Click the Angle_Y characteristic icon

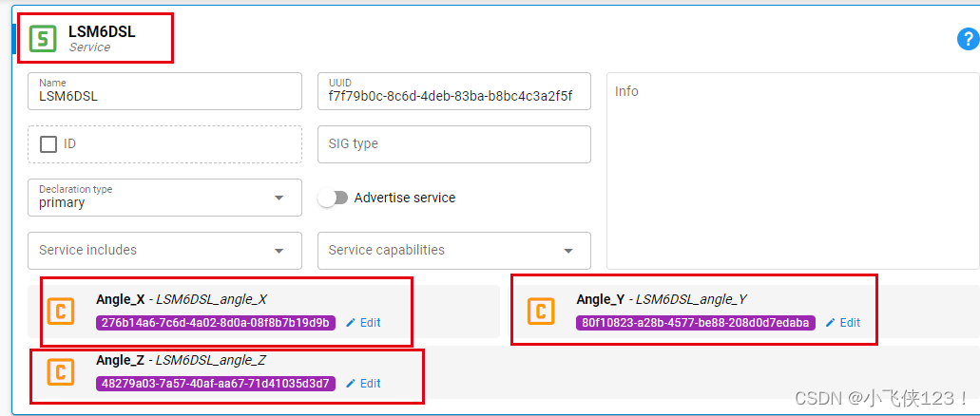click(542, 312)
